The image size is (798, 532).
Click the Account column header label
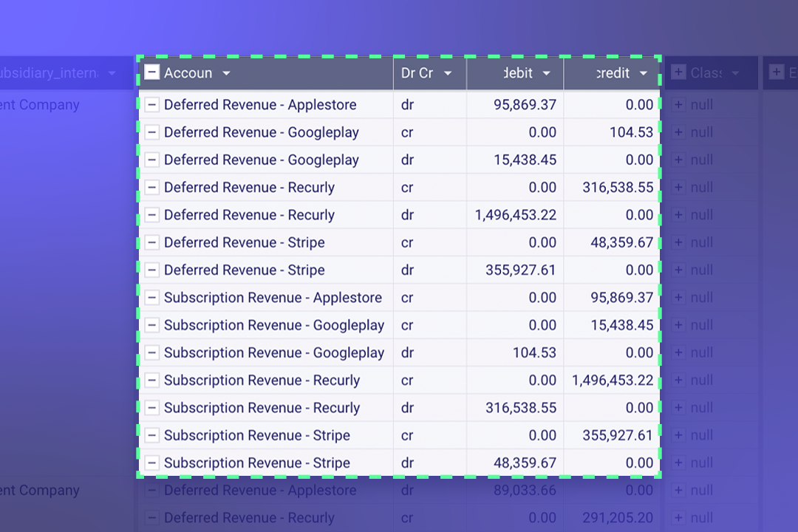tap(188, 73)
